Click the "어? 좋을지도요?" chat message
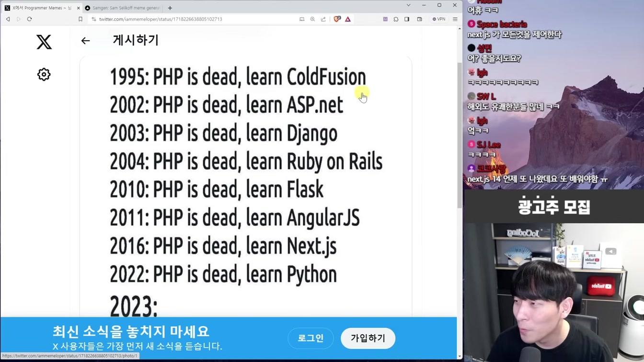 coord(494,58)
